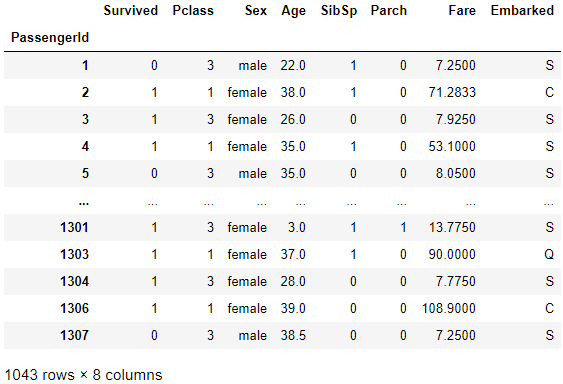Click Fare value 7.9250

click(456, 119)
